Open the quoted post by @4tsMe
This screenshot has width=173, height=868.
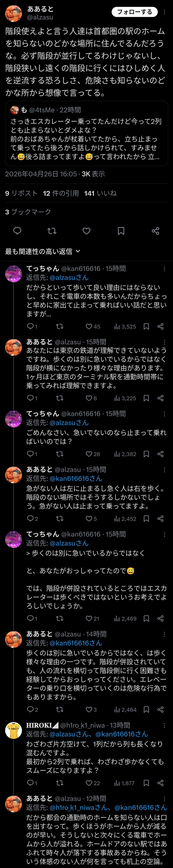[x=86, y=135]
